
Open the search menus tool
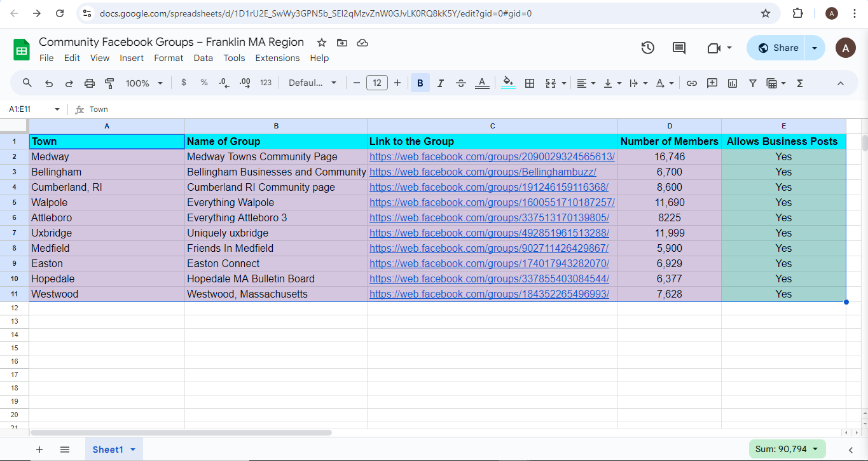27,83
